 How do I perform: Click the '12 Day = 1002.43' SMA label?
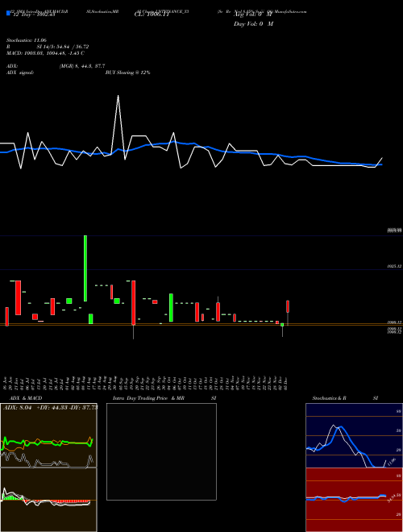tap(34, 15)
